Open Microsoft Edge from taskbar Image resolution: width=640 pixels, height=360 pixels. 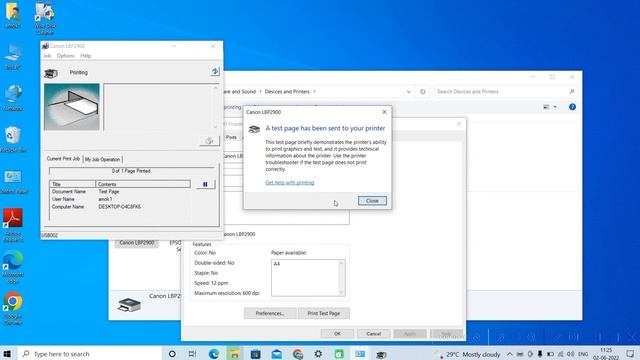213,354
